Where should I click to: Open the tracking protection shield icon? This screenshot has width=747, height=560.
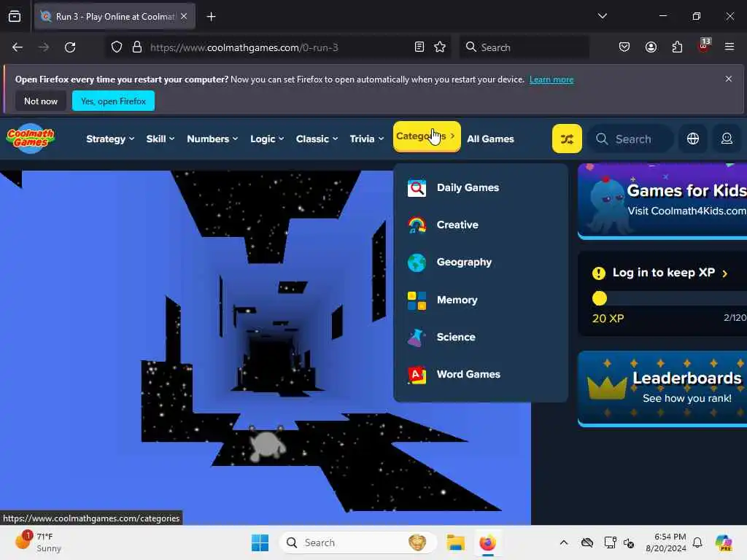[x=116, y=47]
